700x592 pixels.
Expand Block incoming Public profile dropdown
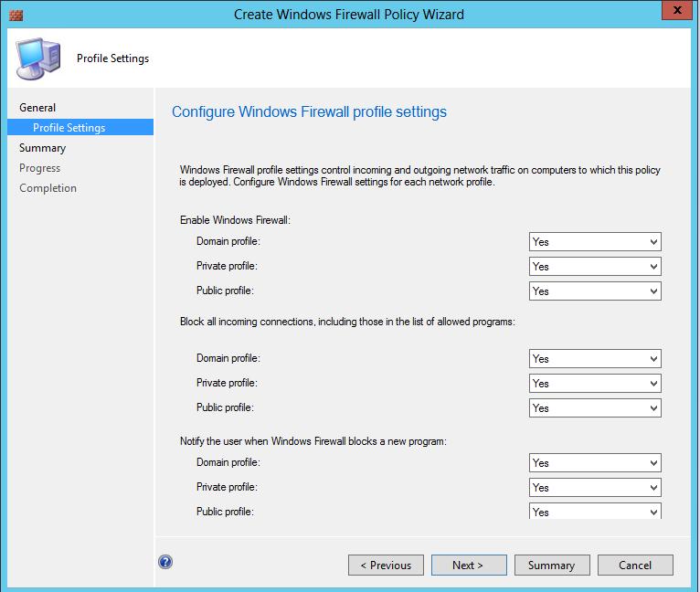(x=595, y=407)
